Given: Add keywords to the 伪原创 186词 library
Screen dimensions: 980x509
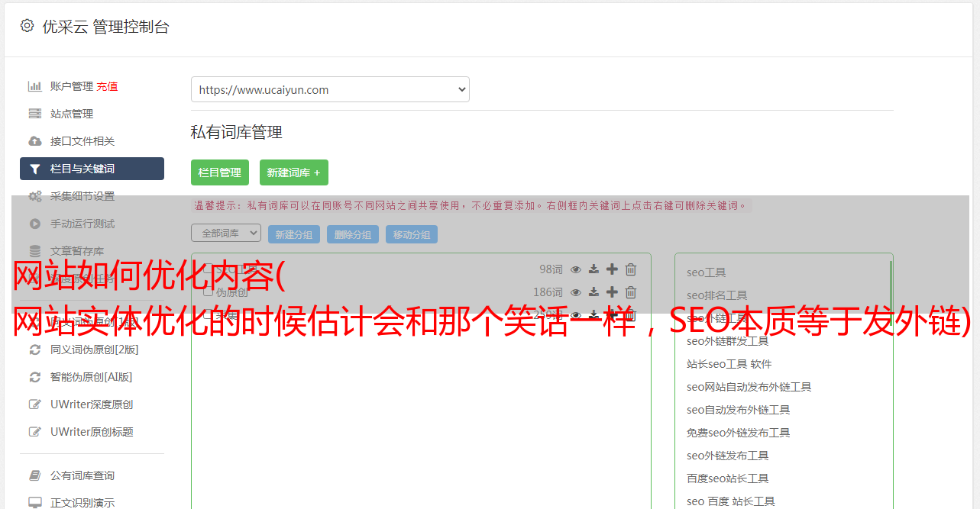Looking at the screenshot, I should (612, 292).
